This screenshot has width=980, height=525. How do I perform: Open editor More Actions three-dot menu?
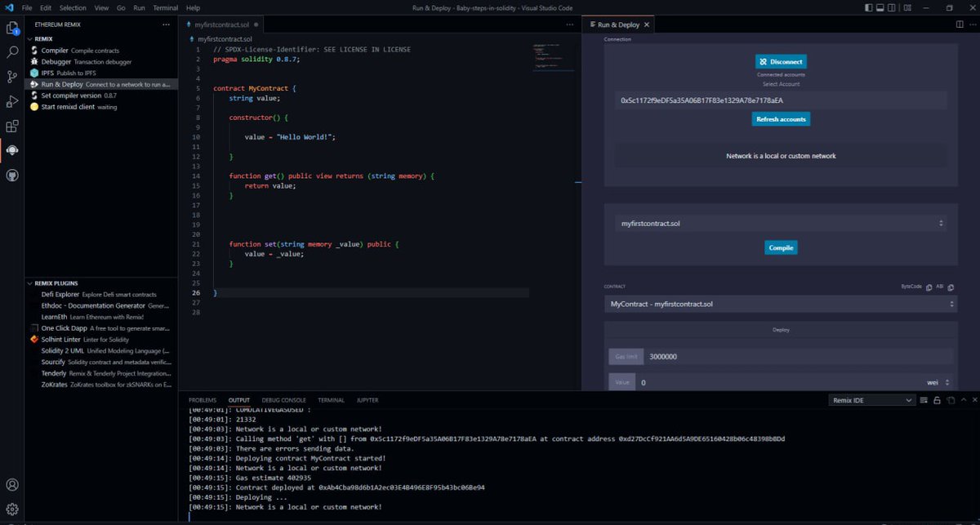pyautogui.click(x=972, y=24)
